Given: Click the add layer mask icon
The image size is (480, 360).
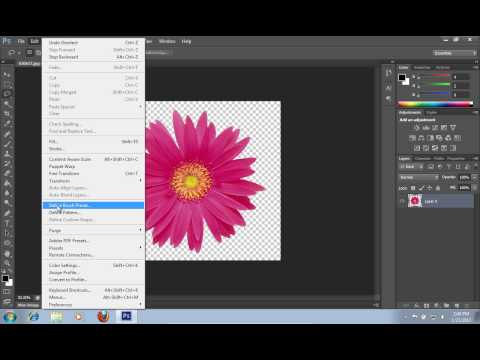Looking at the screenshot, I should [x=426, y=305].
